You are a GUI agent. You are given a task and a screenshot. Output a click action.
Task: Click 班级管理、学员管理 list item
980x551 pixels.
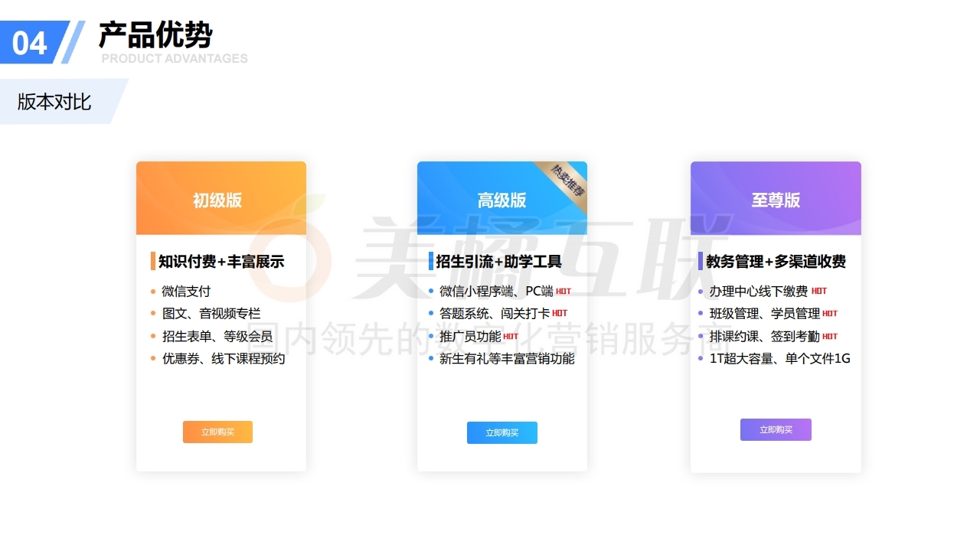tap(765, 314)
